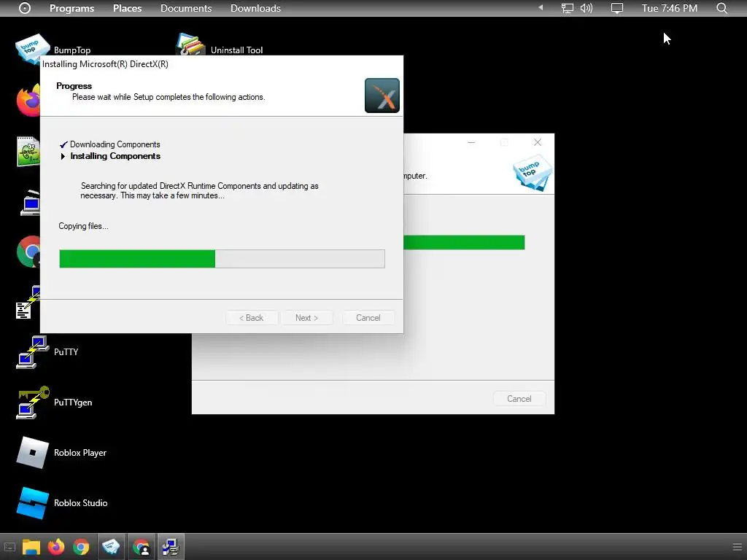This screenshot has width=747, height=560.
Task: Open the Documents menu
Action: tap(186, 8)
